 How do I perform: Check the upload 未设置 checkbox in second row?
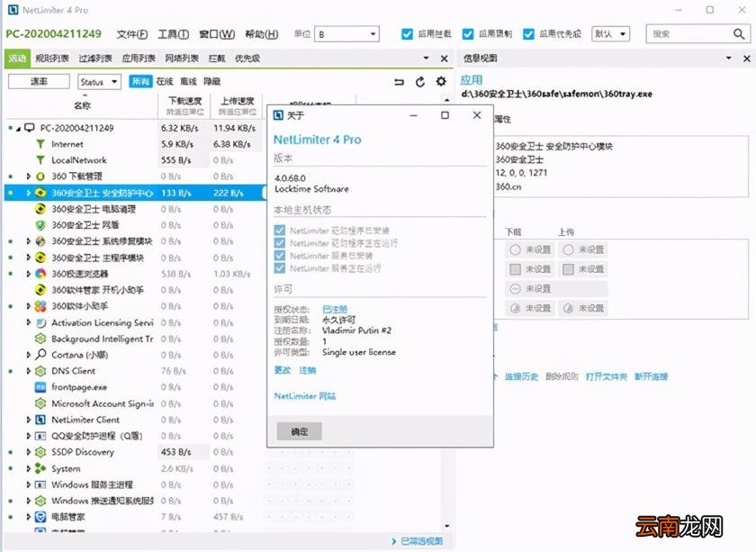tap(569, 269)
